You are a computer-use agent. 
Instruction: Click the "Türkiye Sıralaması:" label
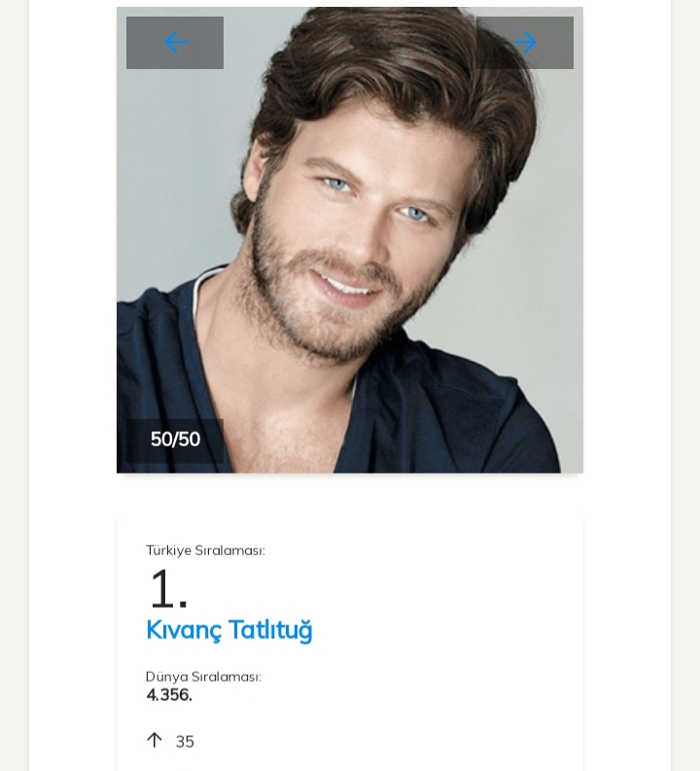pyautogui.click(x=205, y=550)
